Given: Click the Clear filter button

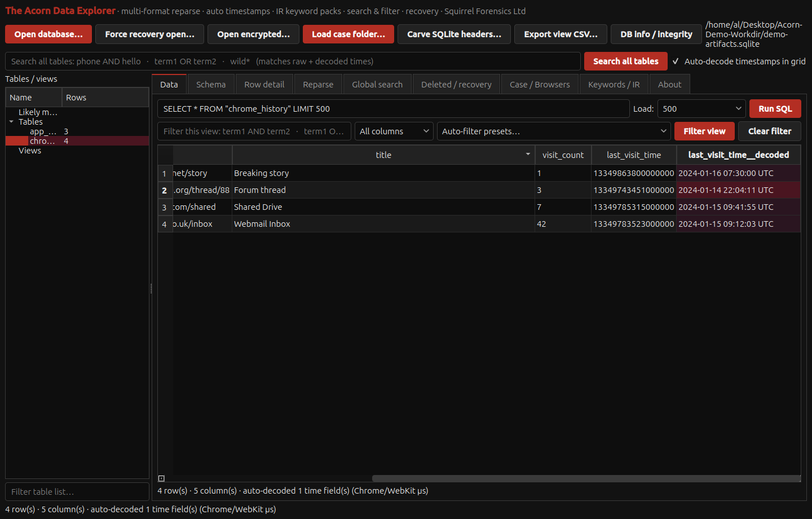Looking at the screenshot, I should pyautogui.click(x=770, y=131).
